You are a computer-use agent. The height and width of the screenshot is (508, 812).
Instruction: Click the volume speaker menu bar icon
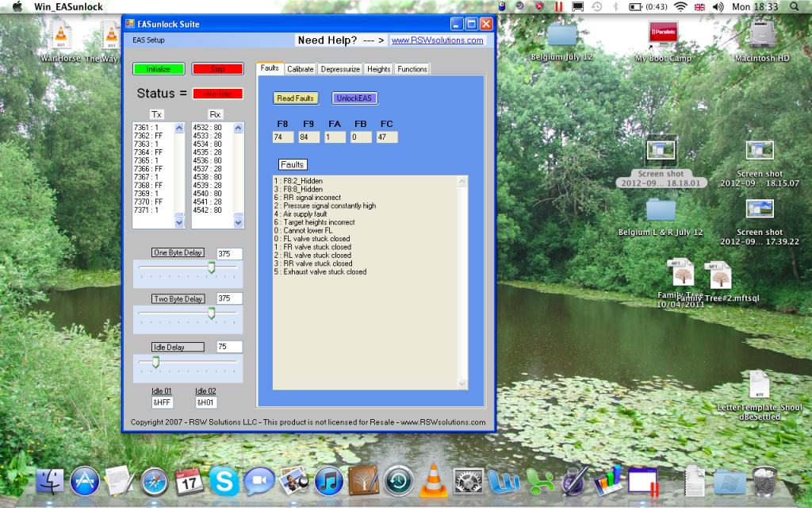718,6
